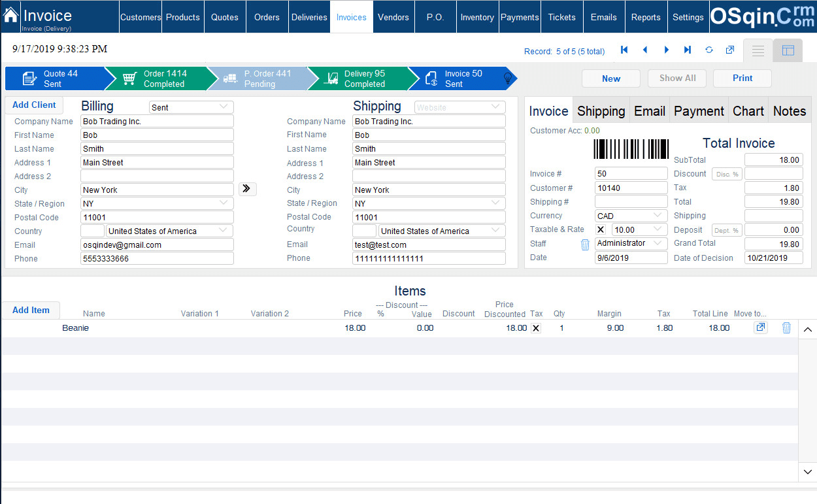817x504 pixels.
Task: Click the Dept. % button
Action: [x=727, y=230]
